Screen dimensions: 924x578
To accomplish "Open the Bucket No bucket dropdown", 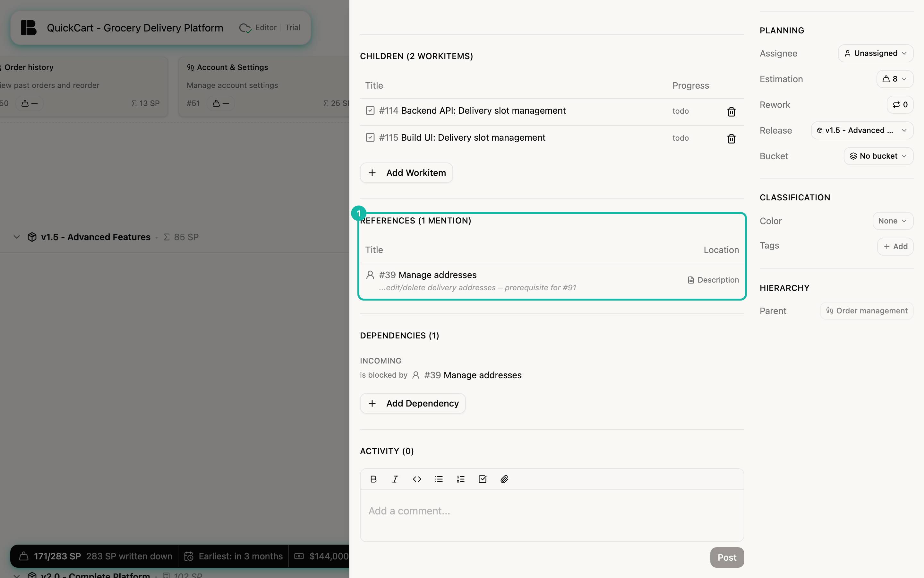I will [x=878, y=156].
